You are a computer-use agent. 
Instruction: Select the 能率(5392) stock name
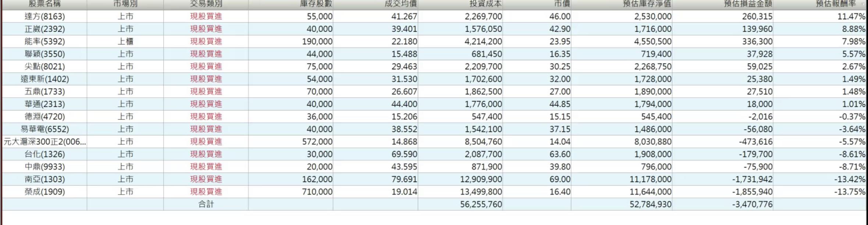(45, 41)
